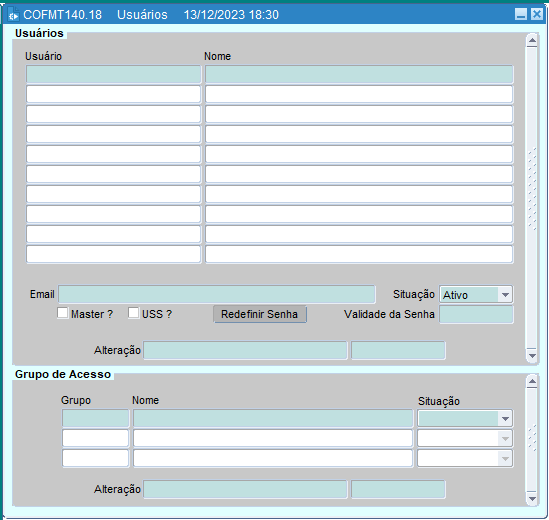Enable the Master ? checkbox
Viewport: 549px width, 520px height.
coord(63,313)
